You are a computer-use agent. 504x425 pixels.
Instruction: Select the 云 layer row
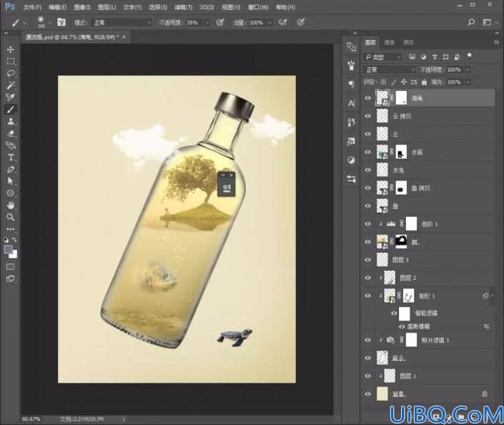(429, 134)
